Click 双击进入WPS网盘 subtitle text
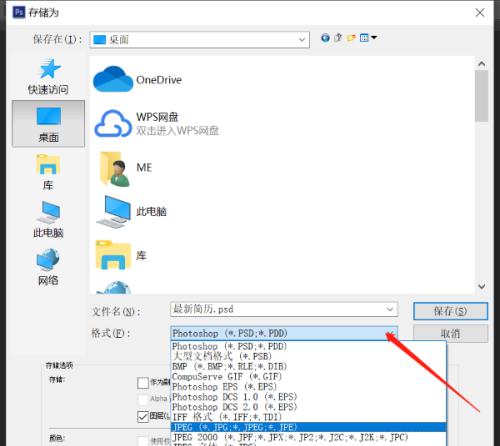Image resolution: width=500 pixels, height=446 pixels. point(177,131)
